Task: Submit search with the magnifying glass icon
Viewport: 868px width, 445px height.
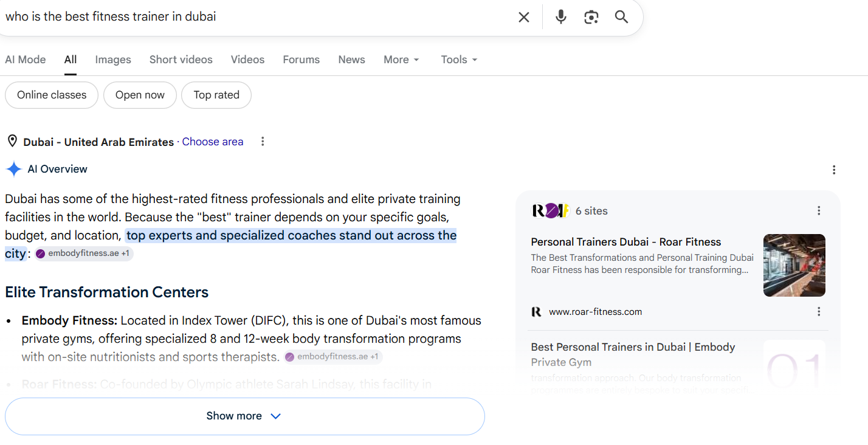Action: 621,17
